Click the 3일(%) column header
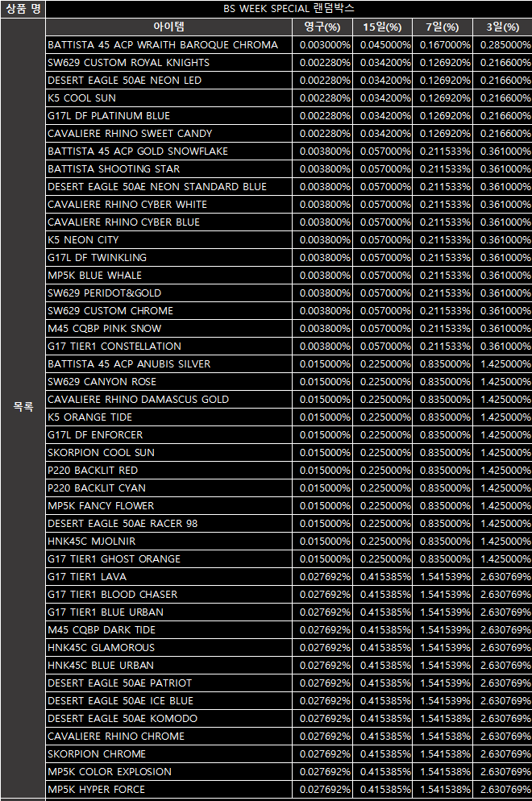532x801 pixels. [x=502, y=27]
